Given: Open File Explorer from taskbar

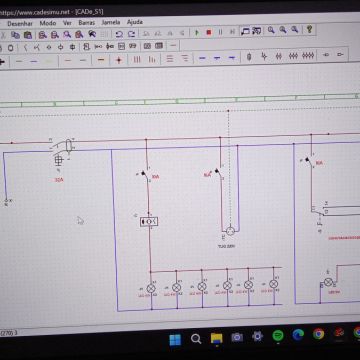Looking at the screenshot, I should tap(217, 338).
